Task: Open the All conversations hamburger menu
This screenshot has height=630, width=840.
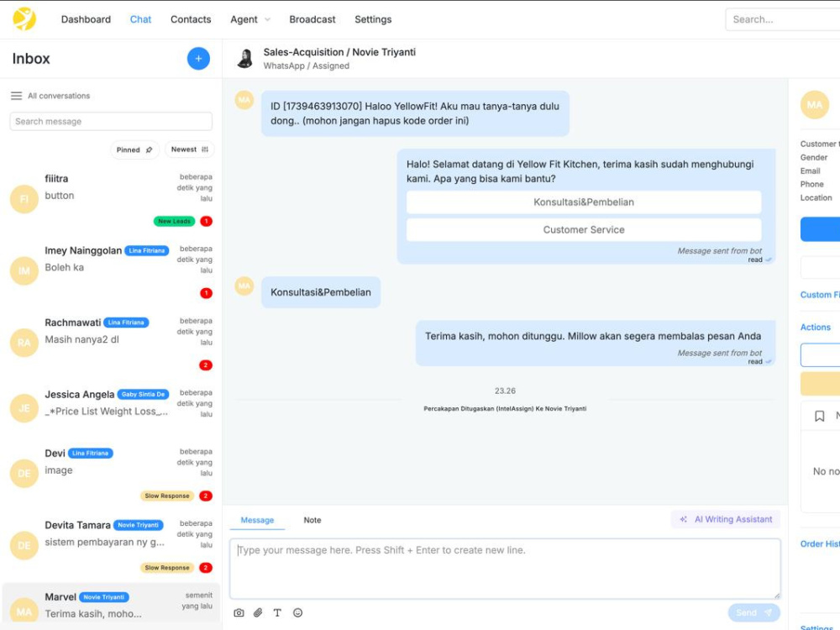Action: click(x=17, y=96)
